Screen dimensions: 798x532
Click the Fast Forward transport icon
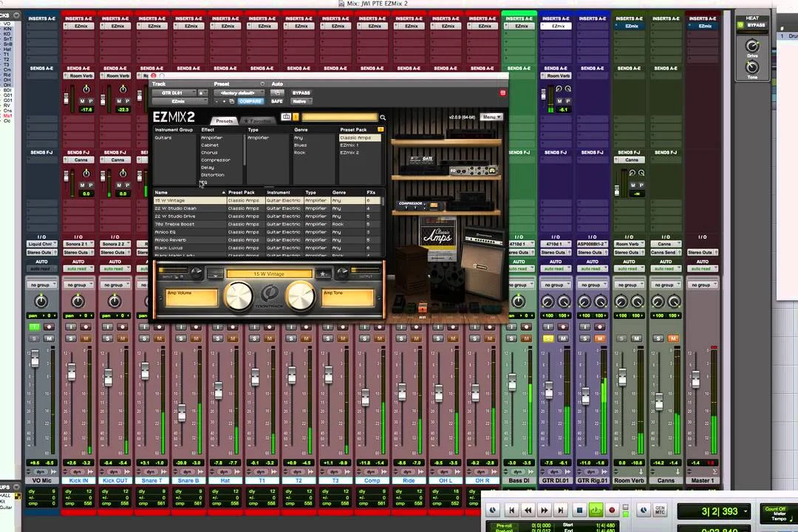[545, 510]
